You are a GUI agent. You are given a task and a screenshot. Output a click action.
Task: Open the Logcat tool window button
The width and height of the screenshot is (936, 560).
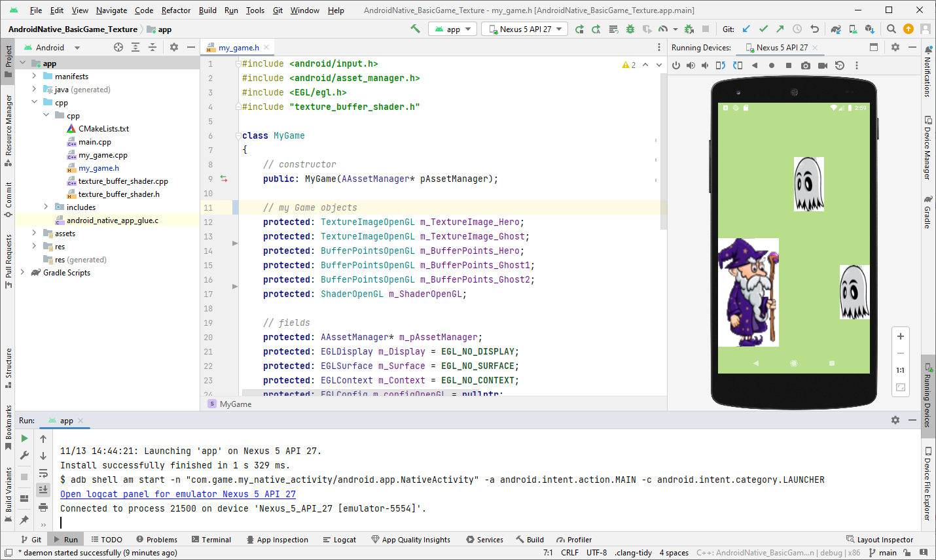click(x=340, y=540)
